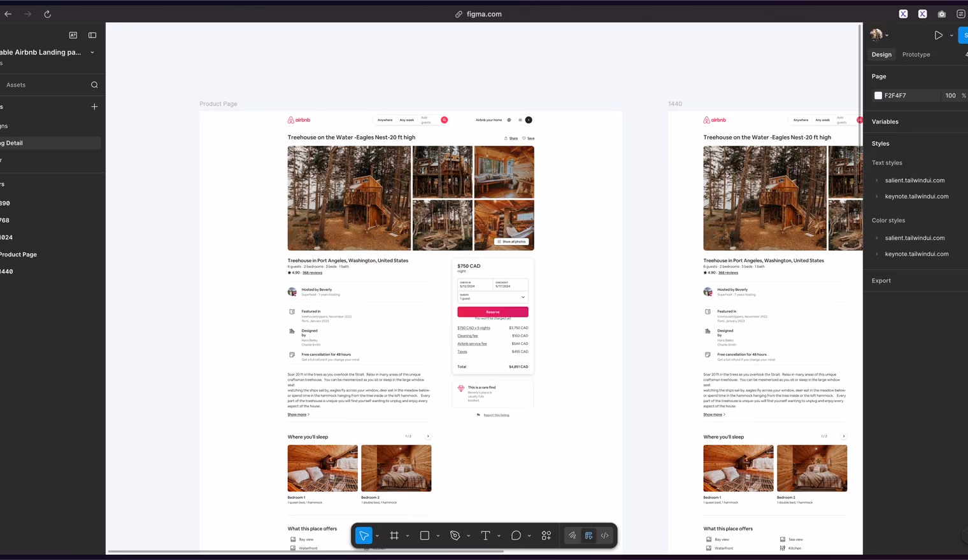This screenshot has height=560, width=968.
Task: Click the figma.com address bar
Action: click(478, 14)
